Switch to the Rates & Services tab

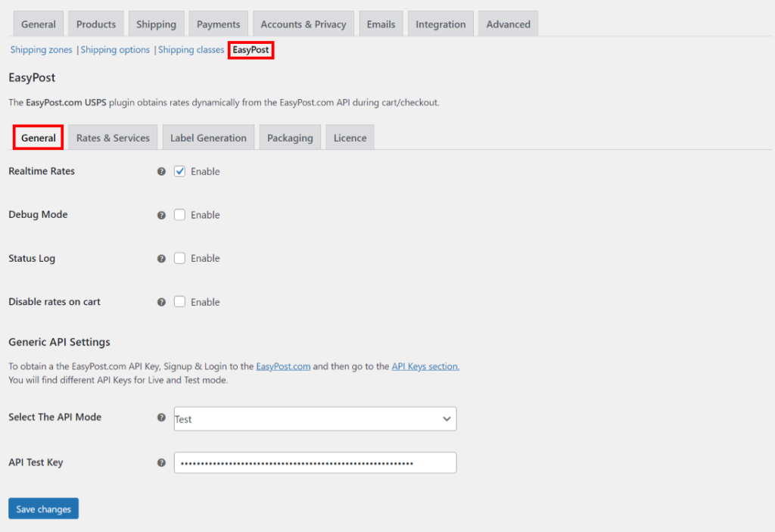tap(113, 138)
